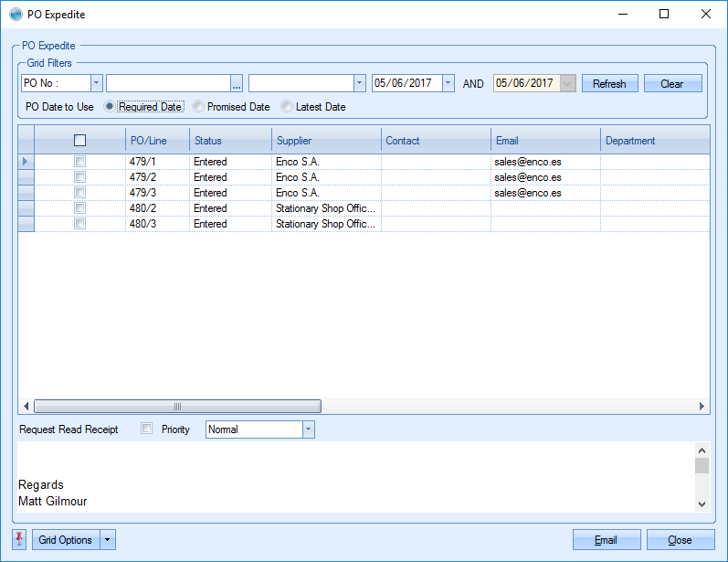Click the grid horizontal scrollbar thumb
The image size is (728, 562).
(x=177, y=407)
